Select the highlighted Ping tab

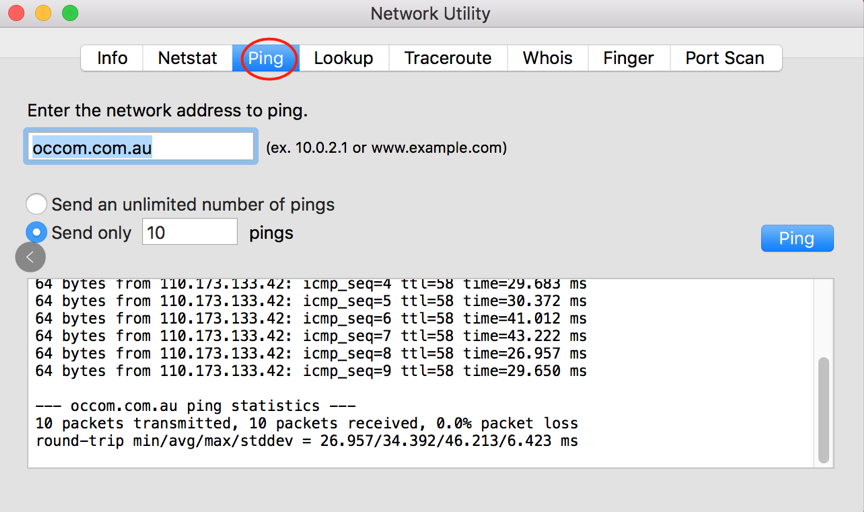point(266,58)
